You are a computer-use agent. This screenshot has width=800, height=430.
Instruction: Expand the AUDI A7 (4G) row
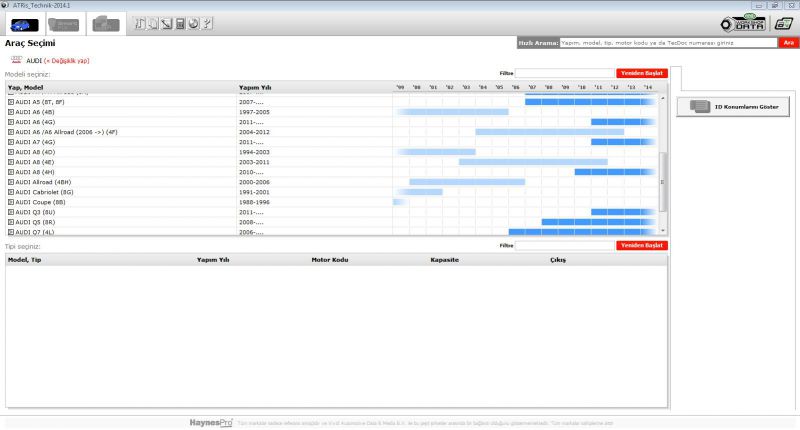11,142
